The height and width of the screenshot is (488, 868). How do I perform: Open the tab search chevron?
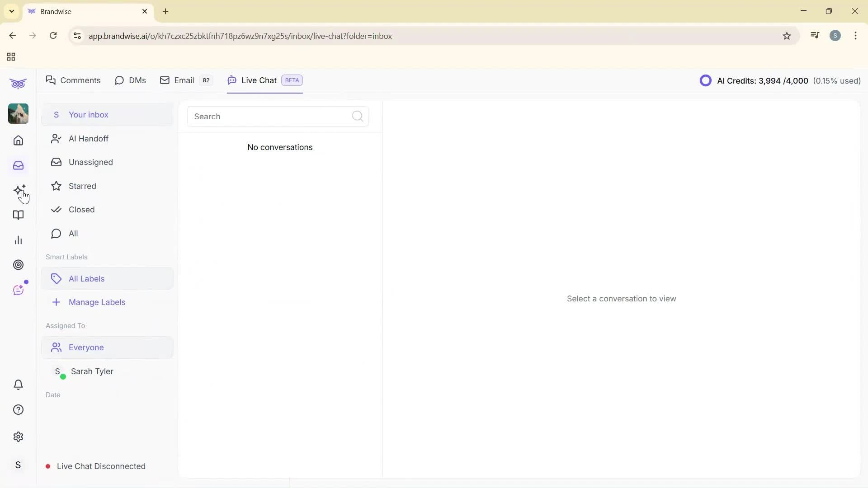point(11,11)
